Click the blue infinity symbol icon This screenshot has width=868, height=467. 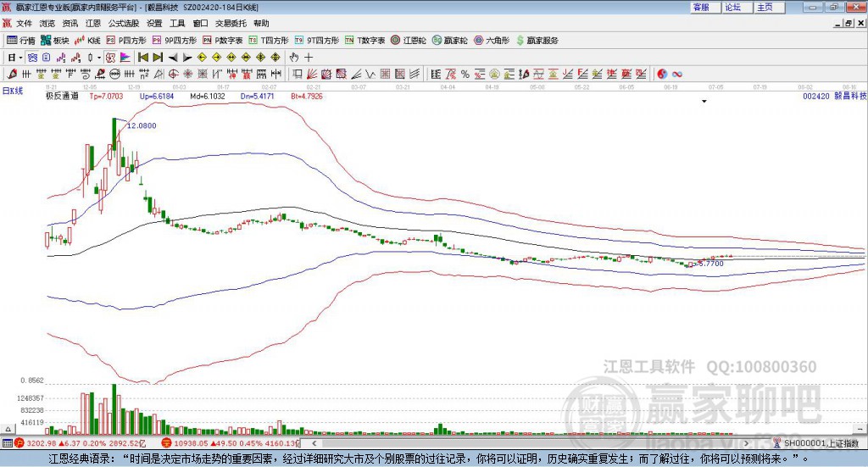677,74
